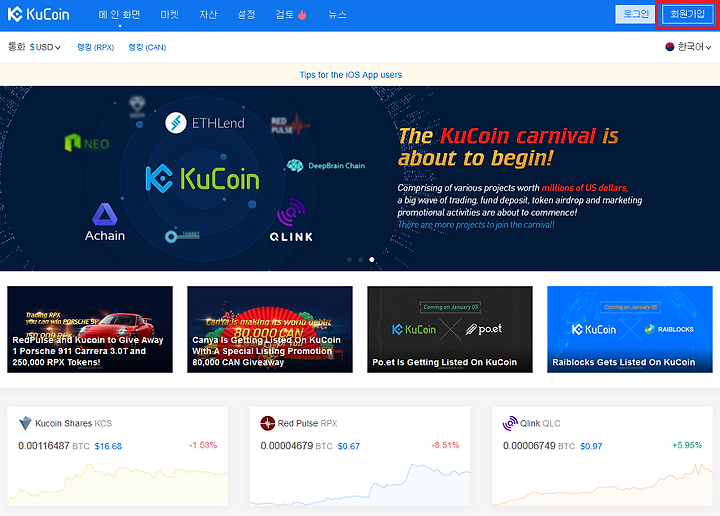Click the Red Pulse price chart
The width and height of the screenshot is (720, 516).
[x=360, y=484]
